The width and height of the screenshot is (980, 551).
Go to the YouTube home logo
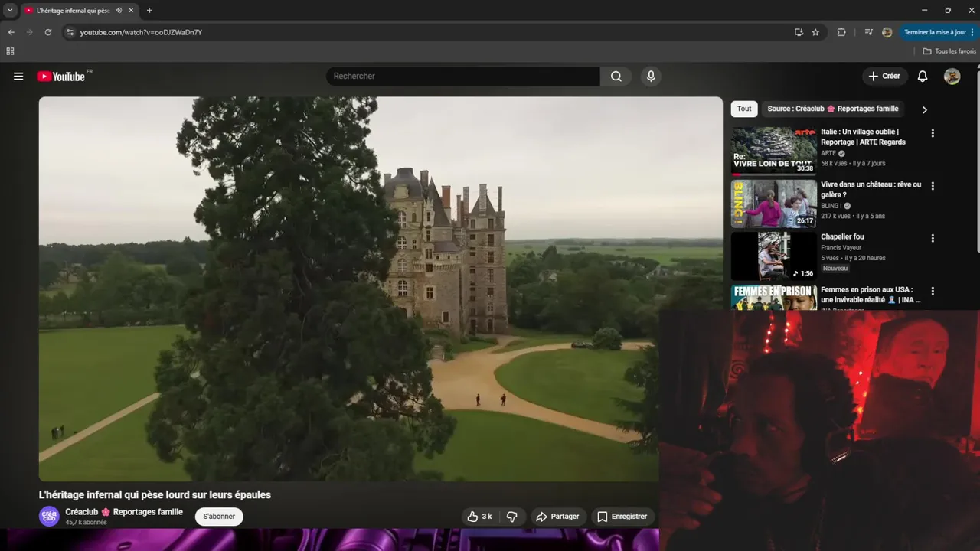(61, 77)
